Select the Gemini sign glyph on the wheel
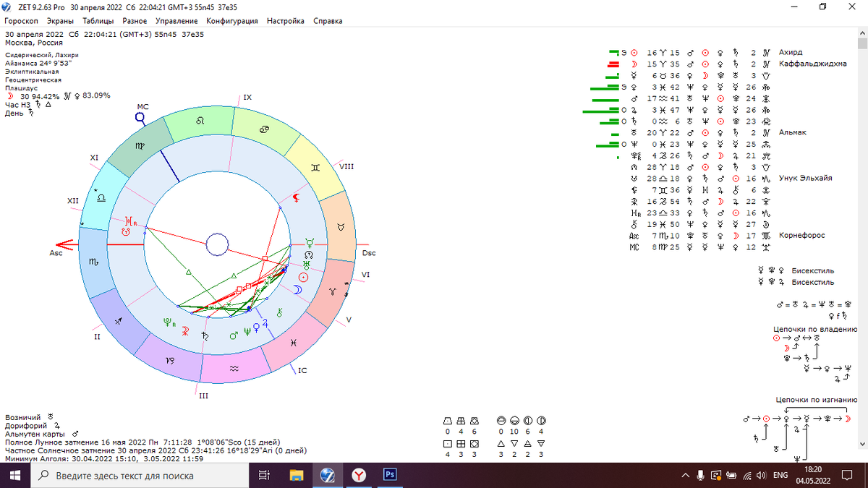Viewport: 868px width, 488px height. [x=315, y=166]
